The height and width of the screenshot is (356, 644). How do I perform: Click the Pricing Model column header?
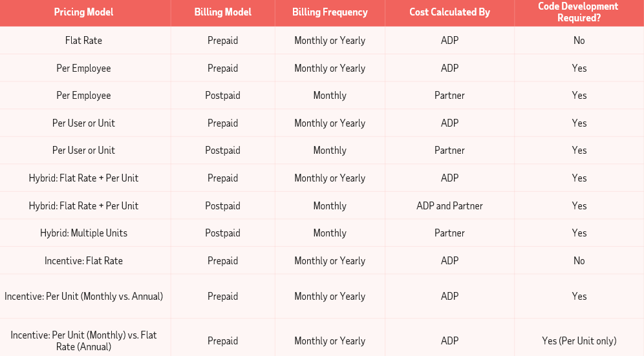83,12
